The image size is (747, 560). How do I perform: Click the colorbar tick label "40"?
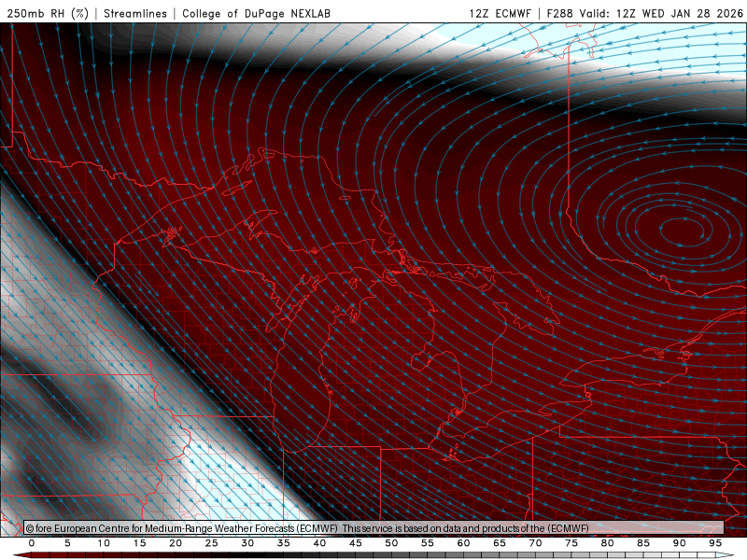pyautogui.click(x=319, y=543)
